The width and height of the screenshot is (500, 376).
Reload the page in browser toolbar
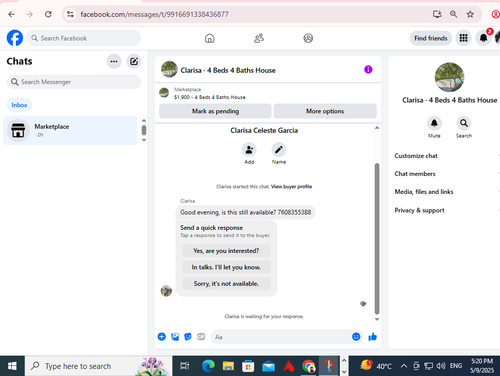point(48,14)
